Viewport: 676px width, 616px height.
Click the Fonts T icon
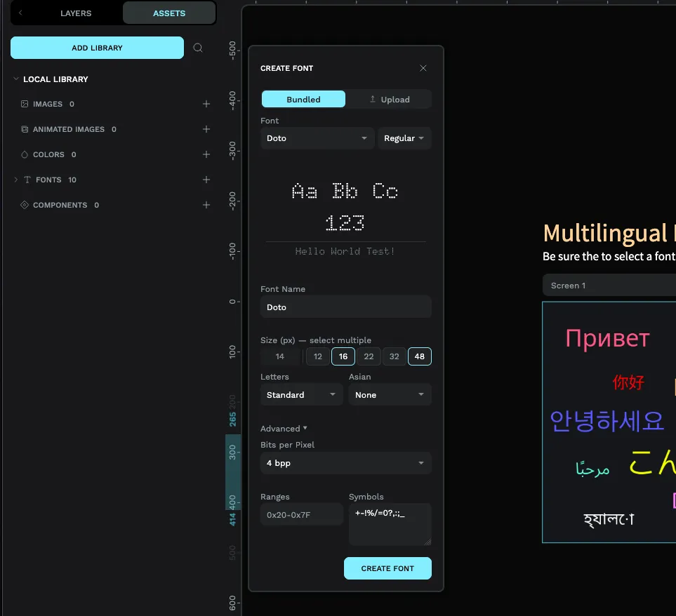click(27, 180)
